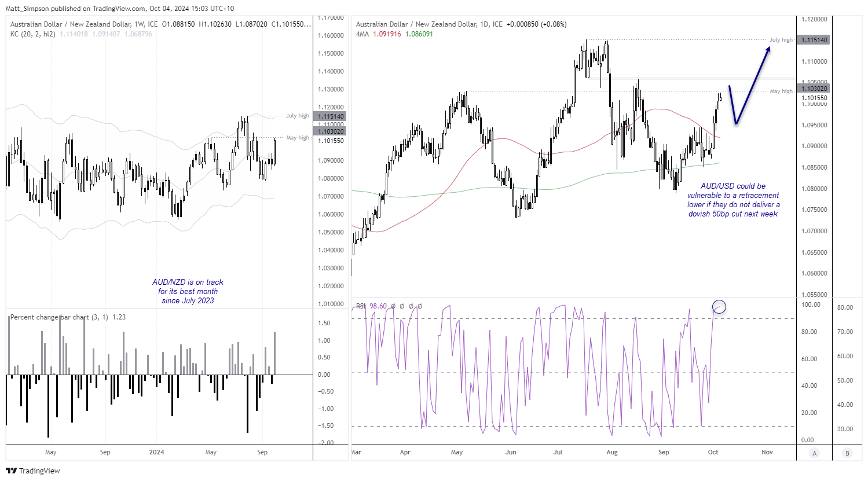
Task: Click the Oct label on daily time axis
Action: (x=713, y=452)
